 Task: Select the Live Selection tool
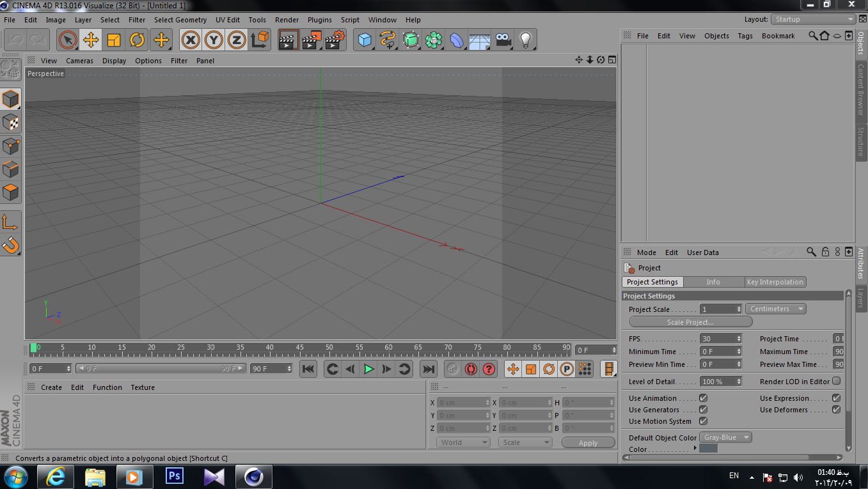[67, 40]
